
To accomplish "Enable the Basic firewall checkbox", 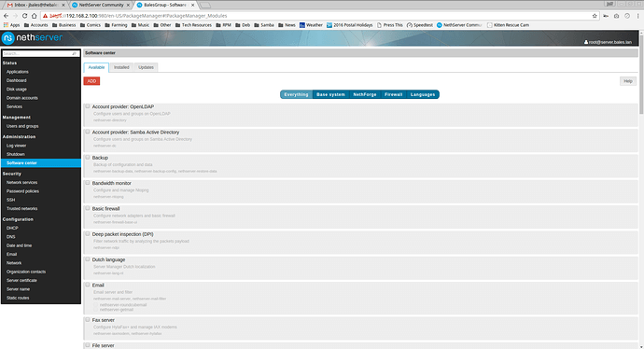I will click(x=88, y=208).
